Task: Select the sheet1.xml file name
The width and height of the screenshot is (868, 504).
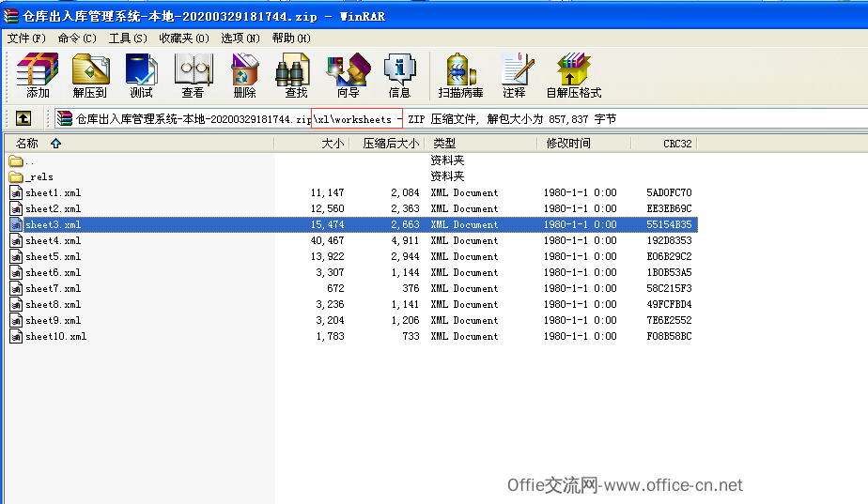Action: (54, 193)
